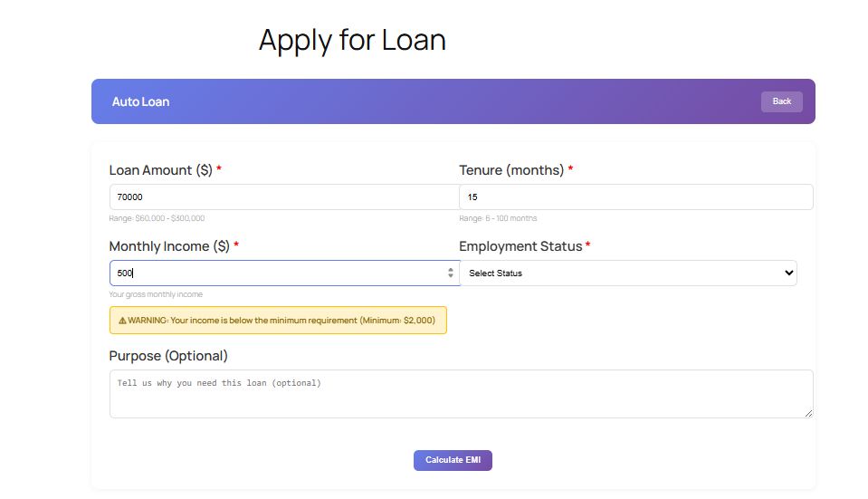This screenshot has height=499, width=868.
Task: Click the Purpose text area
Action: click(461, 394)
